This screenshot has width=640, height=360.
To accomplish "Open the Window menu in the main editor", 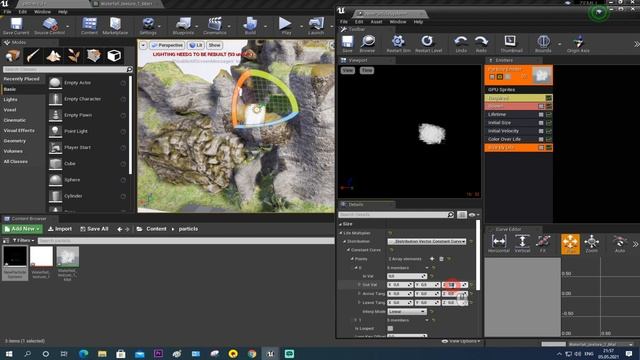I will pyautogui.click(x=42, y=12).
